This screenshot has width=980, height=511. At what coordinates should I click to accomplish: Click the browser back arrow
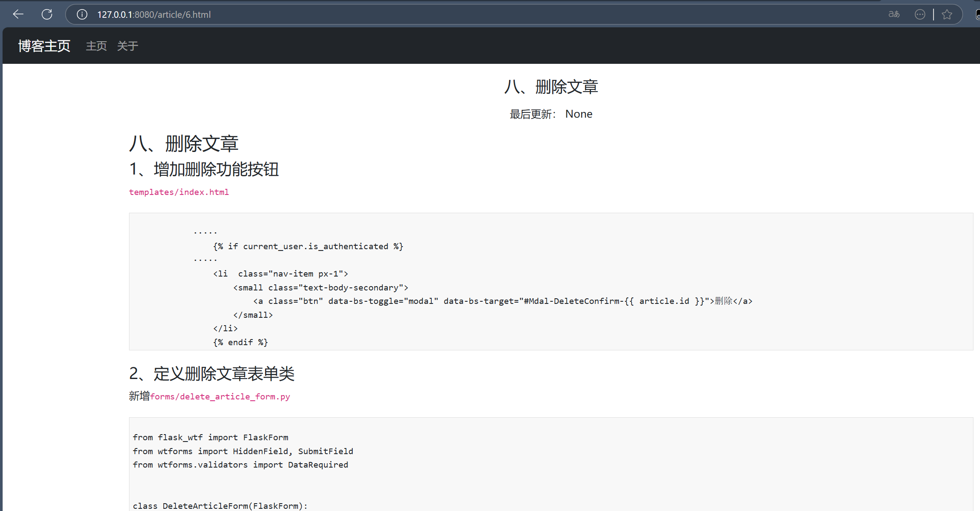pos(18,14)
